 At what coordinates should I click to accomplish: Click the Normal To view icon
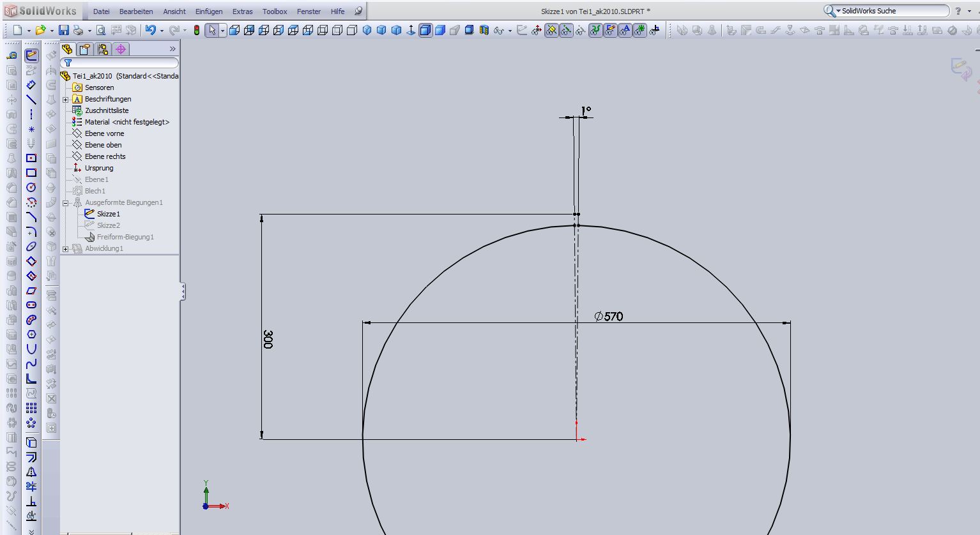point(411,30)
